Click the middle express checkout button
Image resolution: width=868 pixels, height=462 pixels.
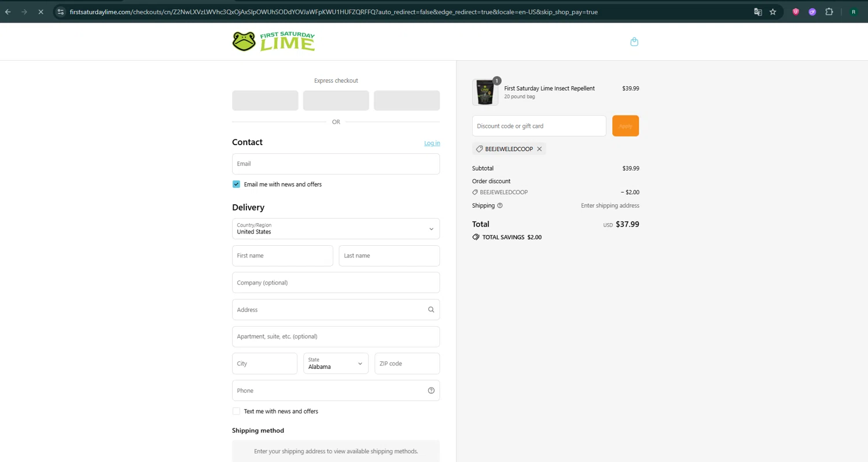[336, 101]
